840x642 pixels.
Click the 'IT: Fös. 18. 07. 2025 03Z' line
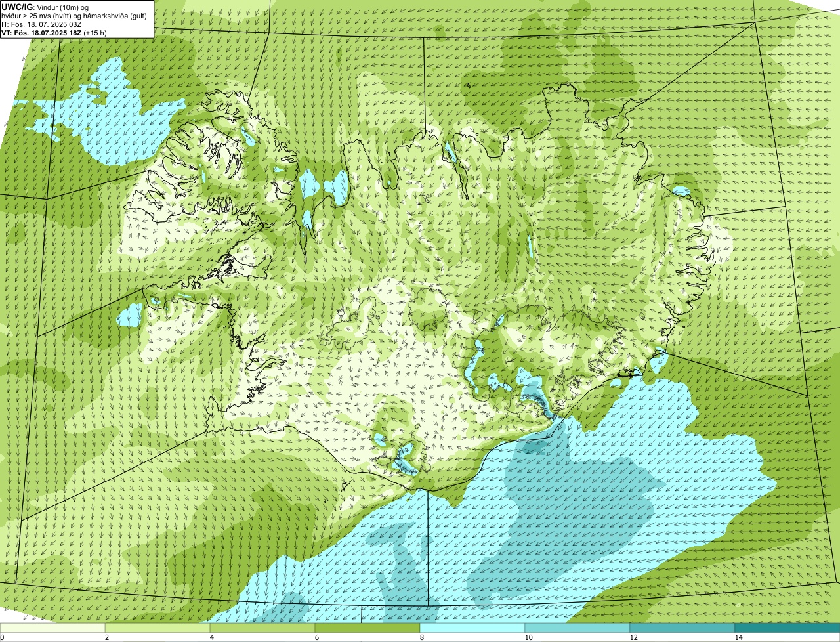[42, 24]
